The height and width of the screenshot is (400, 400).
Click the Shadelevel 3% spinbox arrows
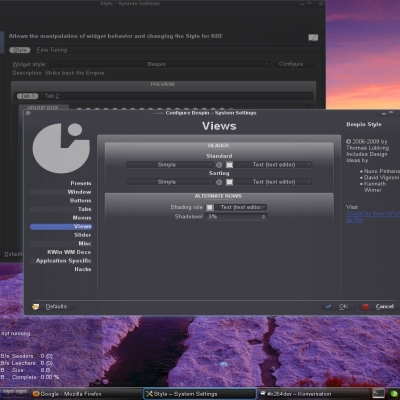pyautogui.click(x=263, y=217)
